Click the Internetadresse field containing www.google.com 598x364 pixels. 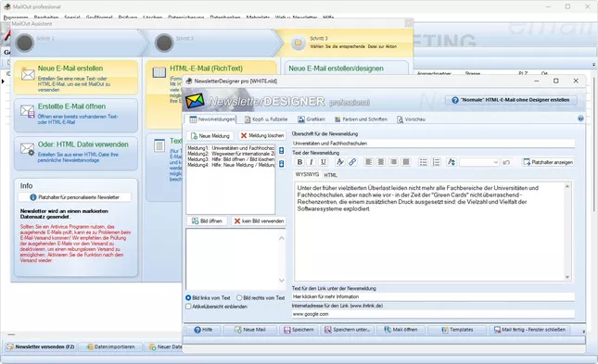[x=433, y=314]
